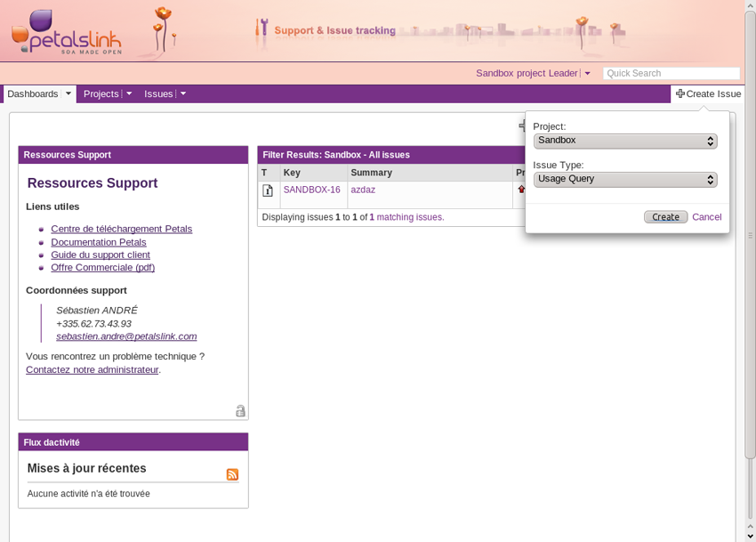
Task: Click Cancel in the Create Issue popup
Action: [706, 217]
